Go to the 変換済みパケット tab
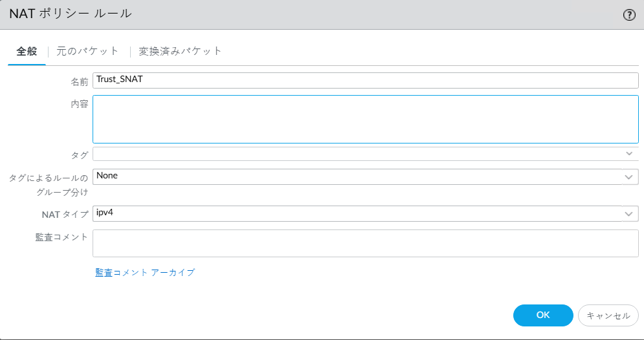The image size is (644, 340). (181, 51)
